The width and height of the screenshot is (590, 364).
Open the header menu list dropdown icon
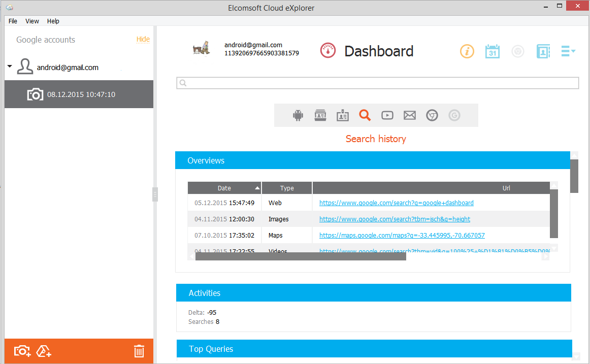click(568, 51)
